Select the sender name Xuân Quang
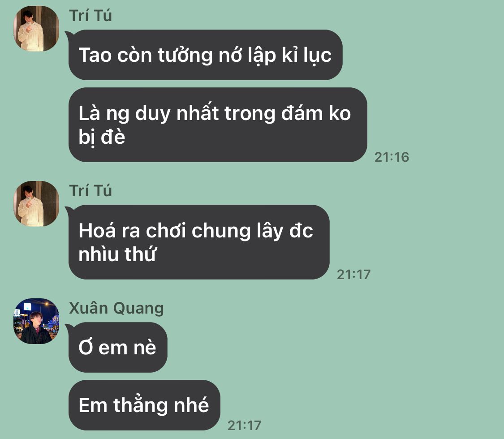 point(116,308)
